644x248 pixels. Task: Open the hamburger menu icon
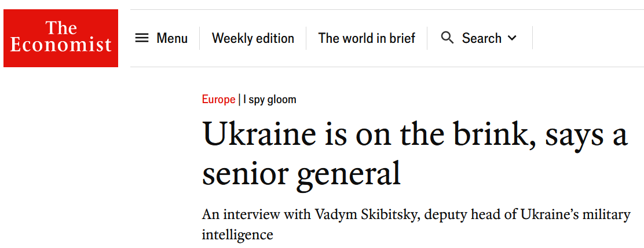(x=142, y=38)
